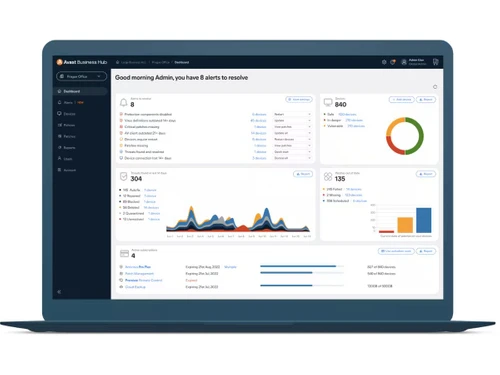
Task: Open Alert settings button
Action: (x=299, y=99)
